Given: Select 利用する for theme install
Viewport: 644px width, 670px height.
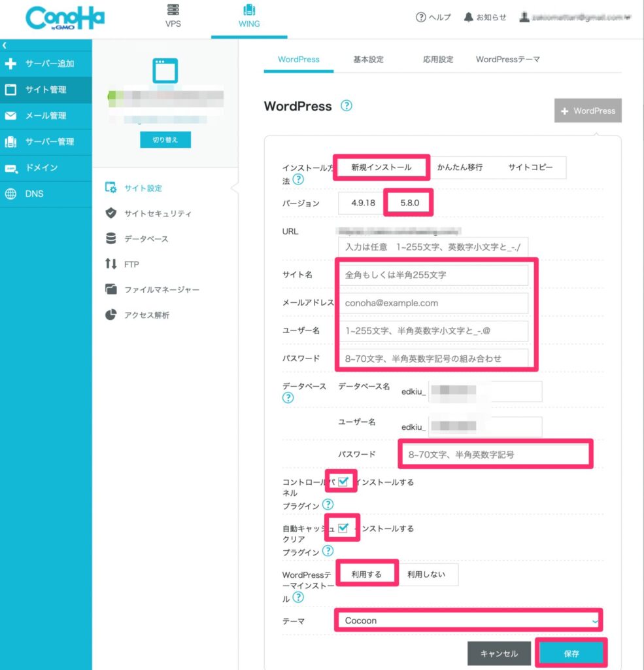Looking at the screenshot, I should (x=366, y=574).
